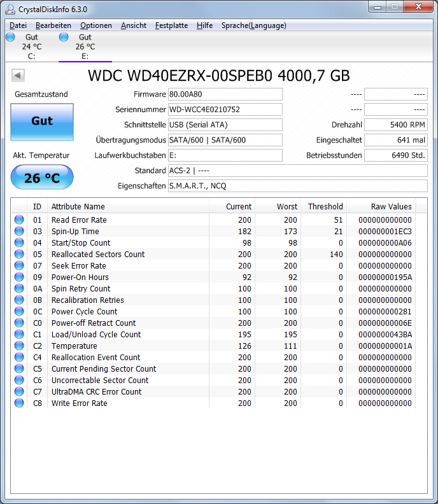
Task: Minimize the CrystalDiskInfo window
Action: 378,7
